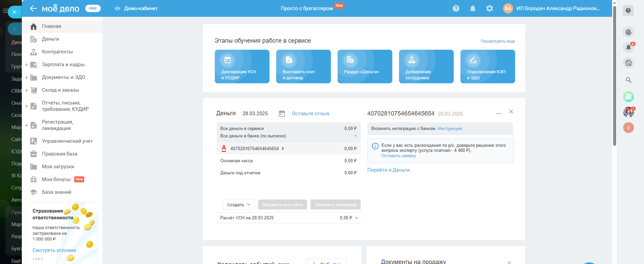644x264 pixels.
Task: Click the Правовая база briefcase icon
Action: [34, 154]
